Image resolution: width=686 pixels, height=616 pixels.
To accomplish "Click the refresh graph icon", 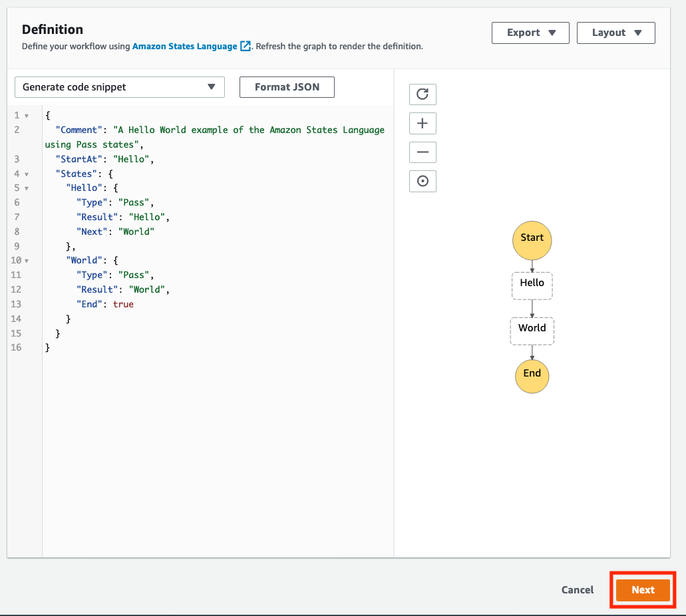I will tap(423, 94).
